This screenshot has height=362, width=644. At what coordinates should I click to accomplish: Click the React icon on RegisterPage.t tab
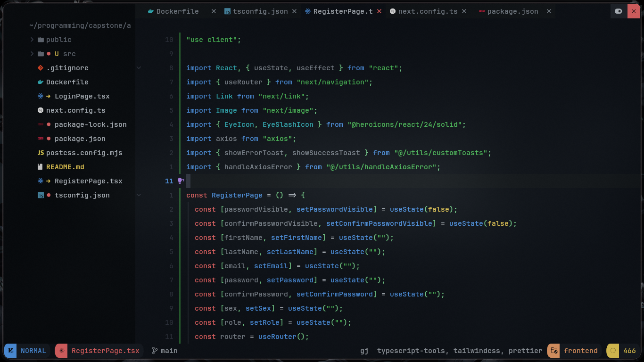[308, 11]
